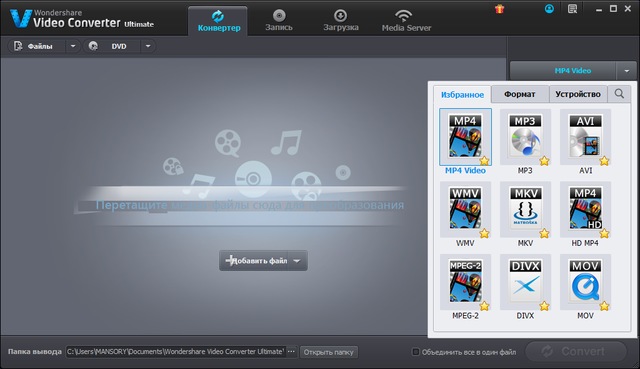Image resolution: width=640 pixels, height=369 pixels.
Task: Expand the DVD dropdown arrow
Action: (148, 46)
